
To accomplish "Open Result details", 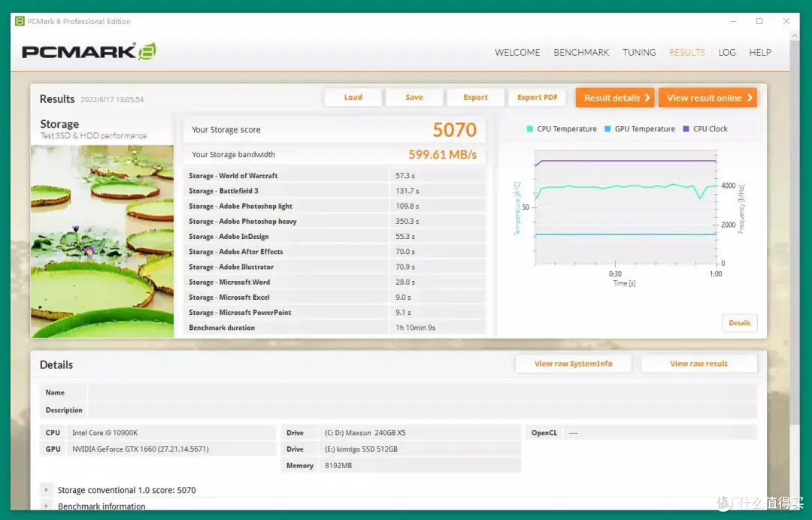I will click(616, 98).
